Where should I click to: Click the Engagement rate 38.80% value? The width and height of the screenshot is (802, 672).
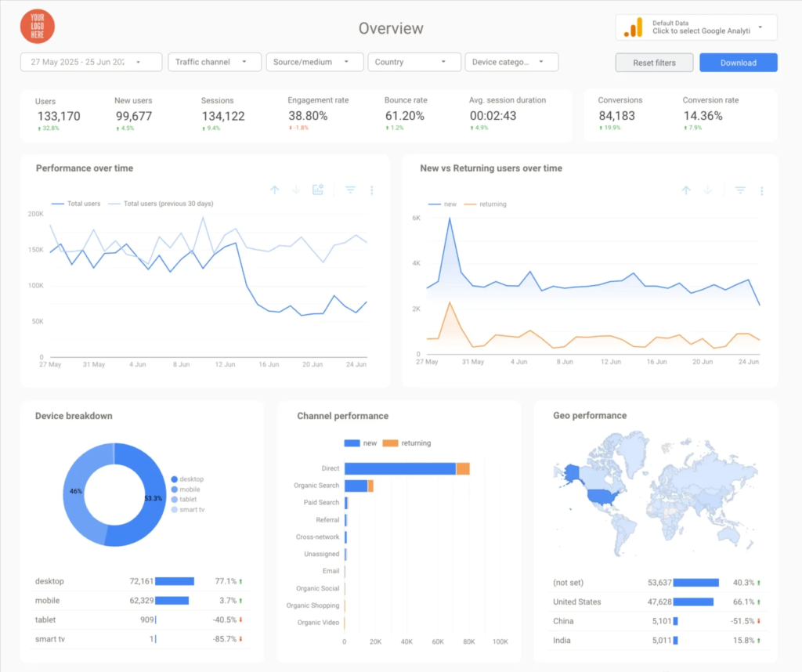pos(308,116)
